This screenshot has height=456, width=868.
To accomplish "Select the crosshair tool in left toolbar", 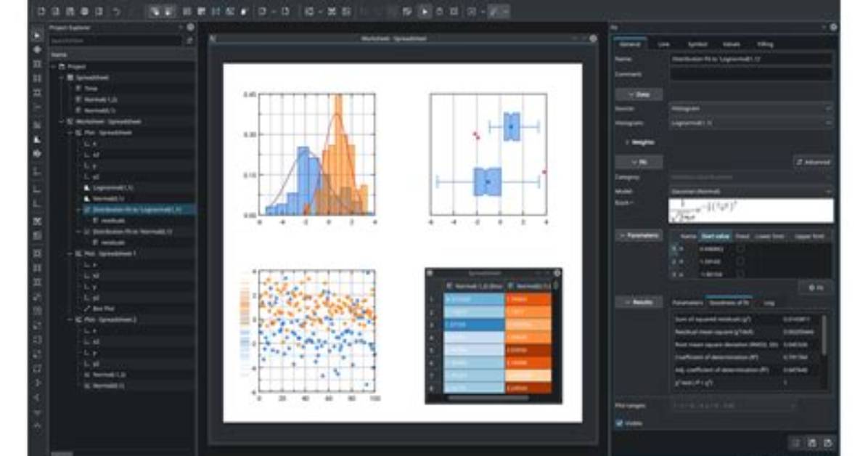I will click(37, 50).
